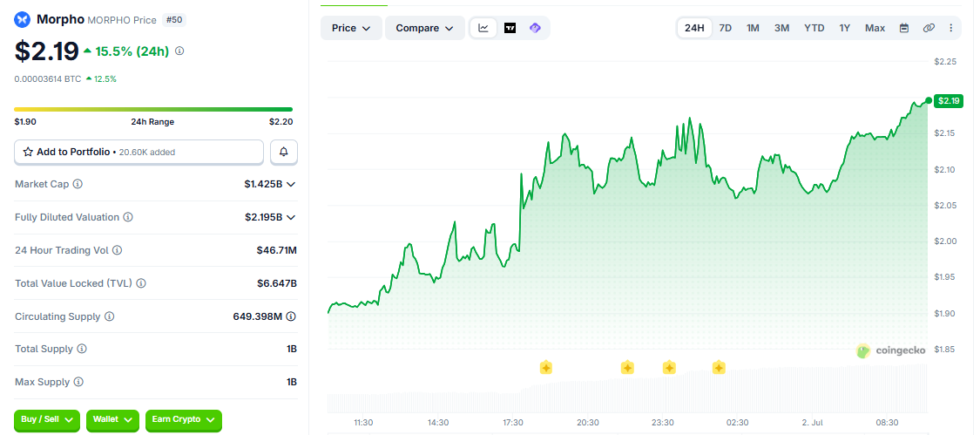Image resolution: width=980 pixels, height=435 pixels.
Task: Open the Buy / Sell dropdown
Action: coord(48,420)
